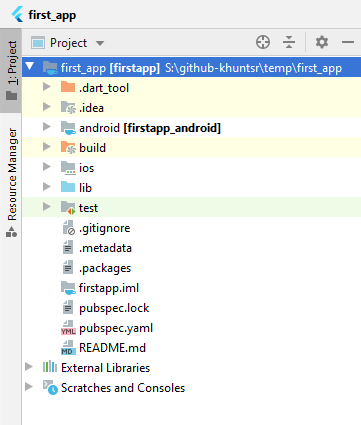
Task: Select the .idea folder name
Action: click(91, 108)
